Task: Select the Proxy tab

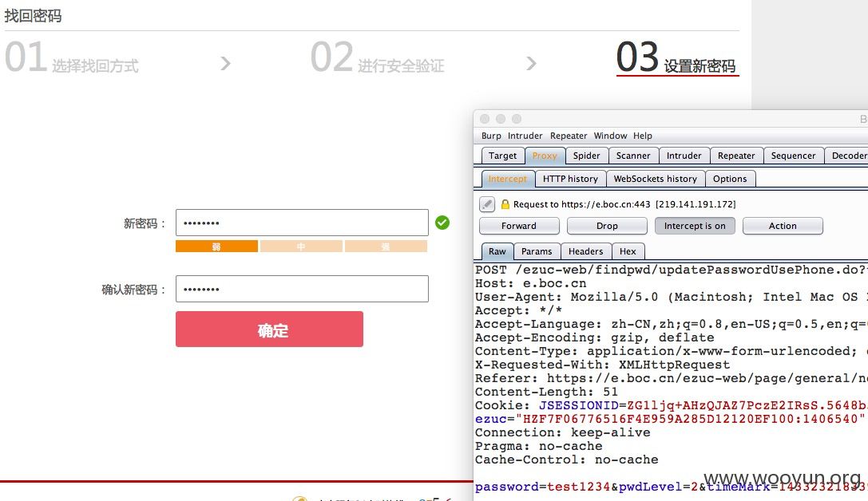Action: click(545, 156)
